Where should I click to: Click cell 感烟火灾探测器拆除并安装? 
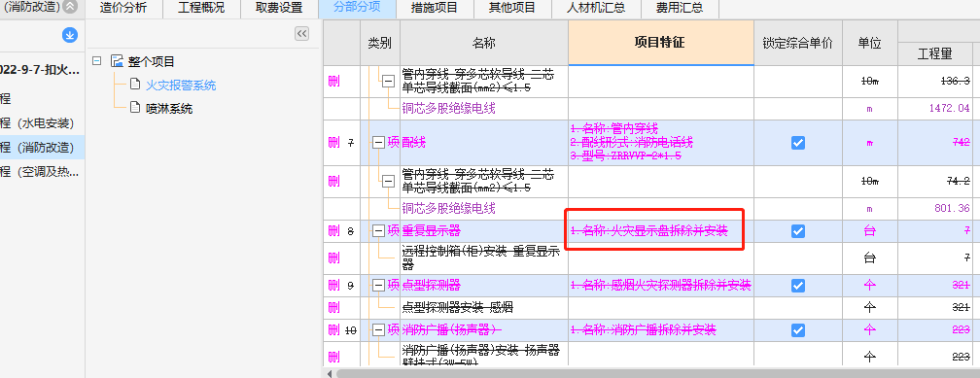[x=660, y=286]
